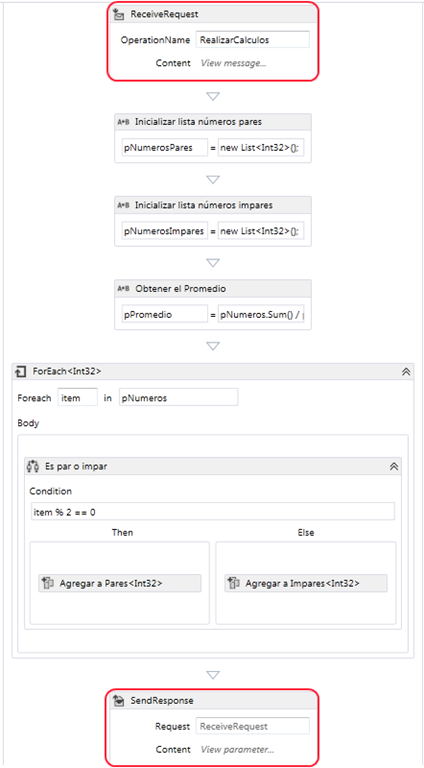Click Assign icon of 'Inicializar lista números impares'
The width and height of the screenshot is (424, 768).
click(x=124, y=205)
